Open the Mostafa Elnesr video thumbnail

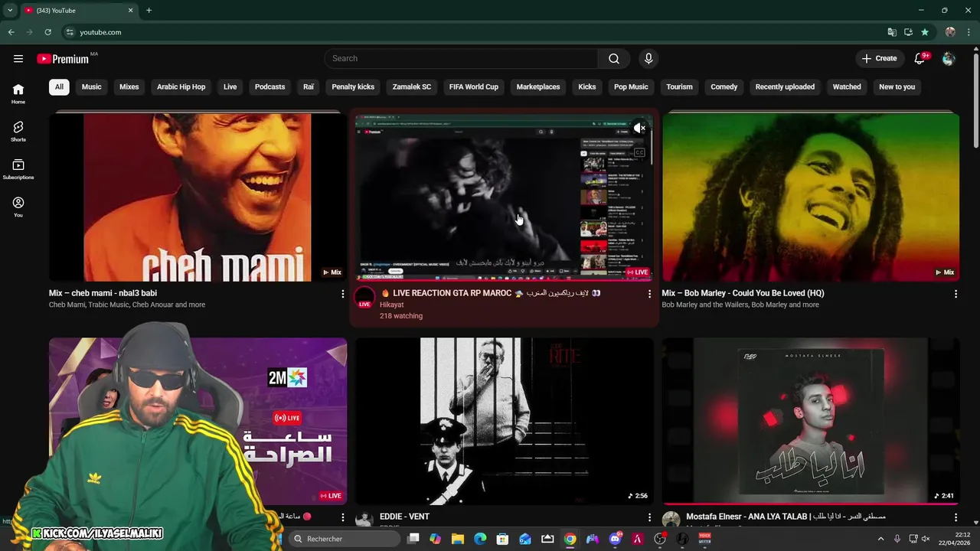coord(811,422)
